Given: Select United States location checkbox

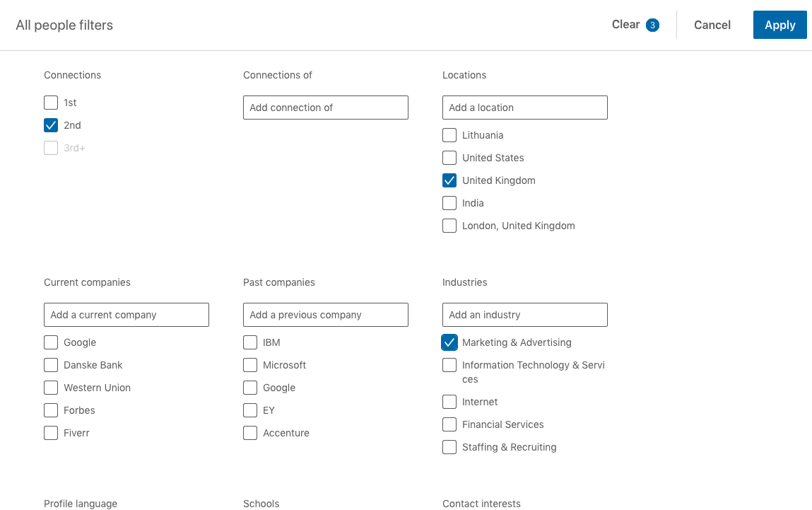Looking at the screenshot, I should tap(449, 158).
